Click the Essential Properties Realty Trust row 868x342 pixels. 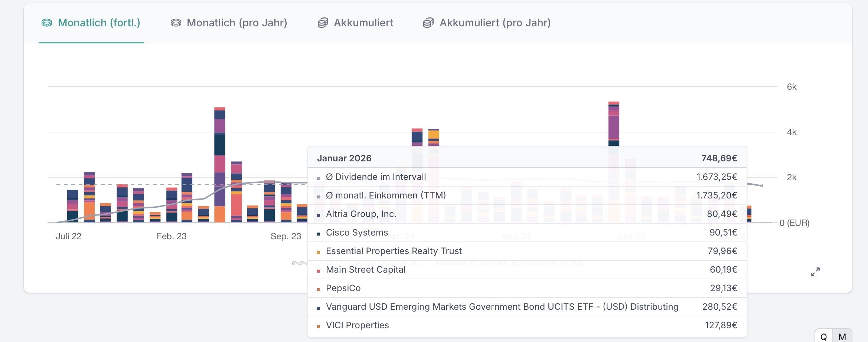[x=394, y=251]
